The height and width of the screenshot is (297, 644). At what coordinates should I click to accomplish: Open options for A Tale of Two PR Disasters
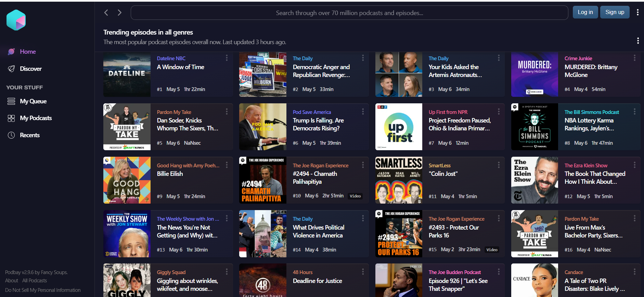(x=634, y=272)
